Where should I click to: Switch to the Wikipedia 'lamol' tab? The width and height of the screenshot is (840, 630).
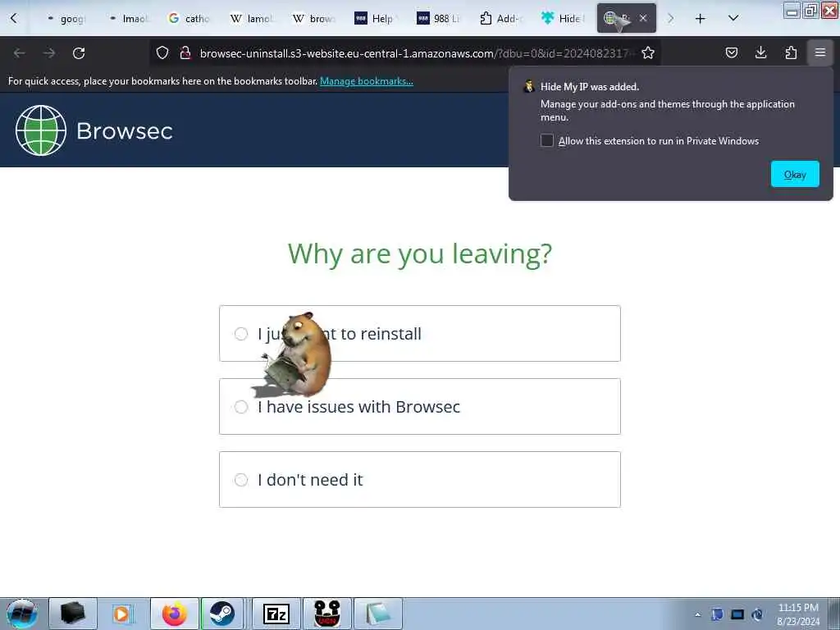[x=252, y=19]
